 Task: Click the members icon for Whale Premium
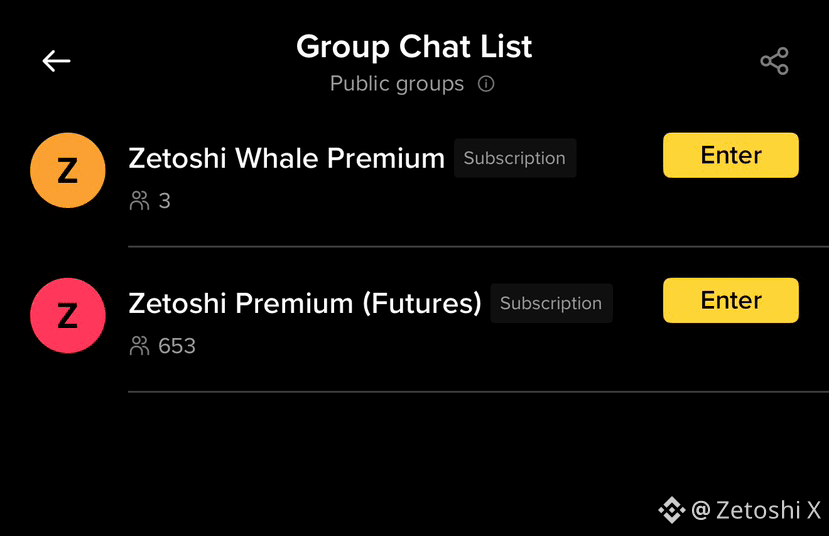140,201
